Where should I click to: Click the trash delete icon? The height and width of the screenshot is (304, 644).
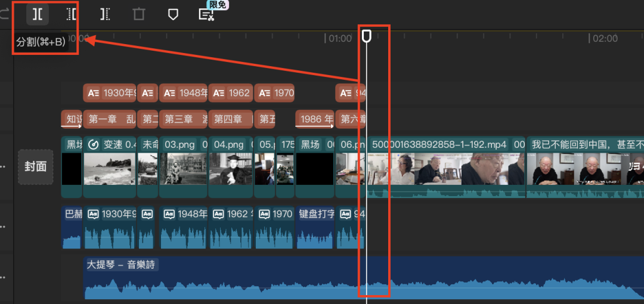[x=139, y=14]
